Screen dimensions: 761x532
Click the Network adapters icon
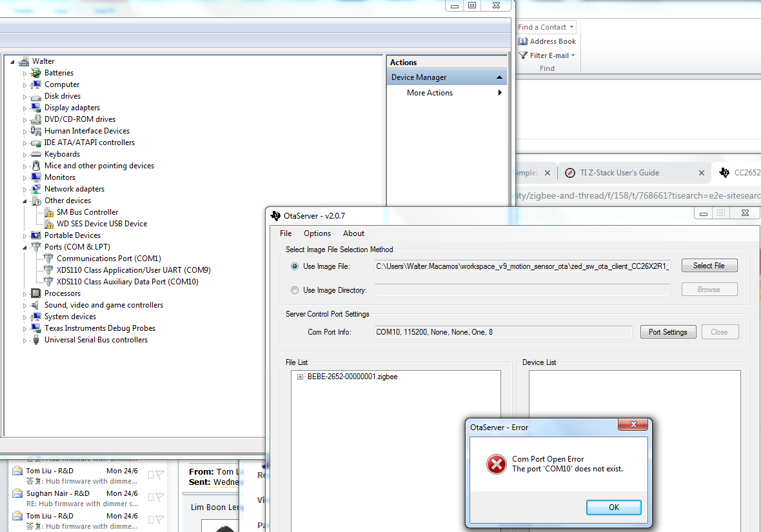[35, 189]
